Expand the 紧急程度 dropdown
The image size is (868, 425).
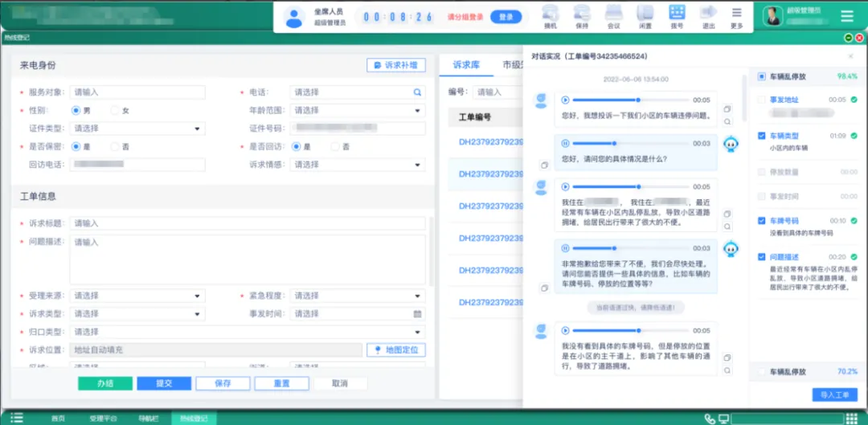pyautogui.click(x=357, y=296)
